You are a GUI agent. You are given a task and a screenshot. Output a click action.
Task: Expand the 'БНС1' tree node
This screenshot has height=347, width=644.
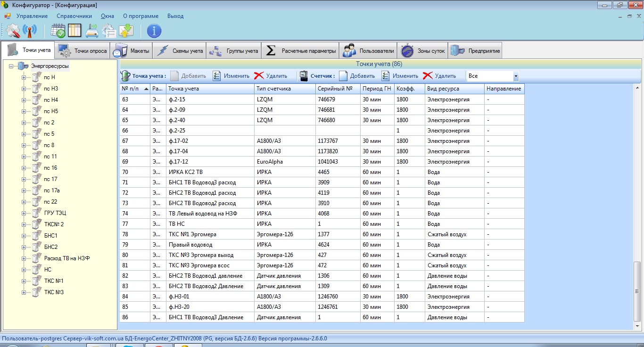pyautogui.click(x=24, y=236)
